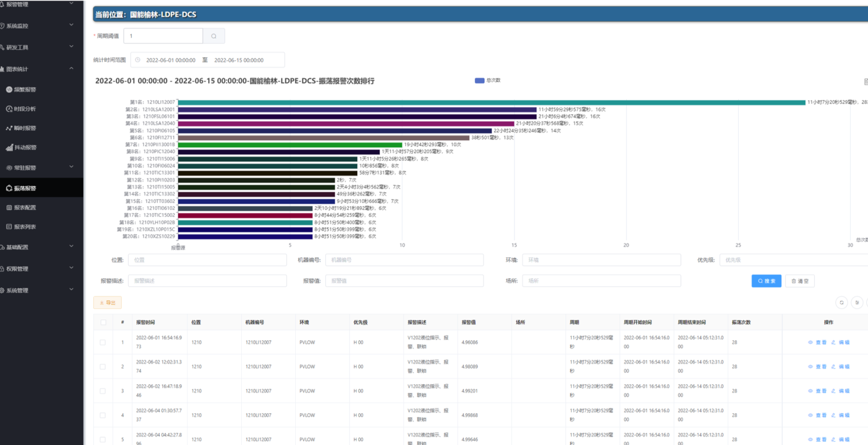Open 抖动报警 in the sidebar
Screen dimensions: 868x445
[24, 148]
